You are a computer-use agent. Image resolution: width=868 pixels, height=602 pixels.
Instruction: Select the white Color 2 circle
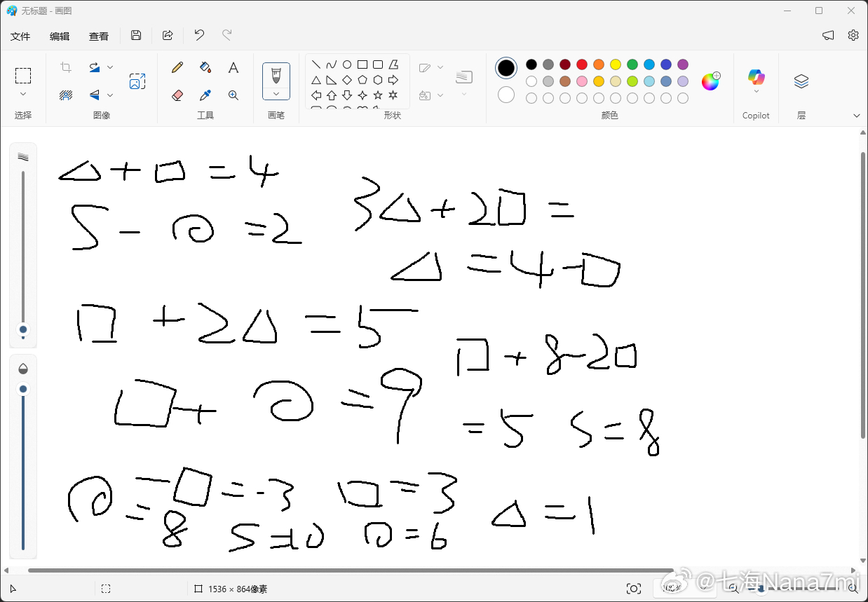coord(506,95)
